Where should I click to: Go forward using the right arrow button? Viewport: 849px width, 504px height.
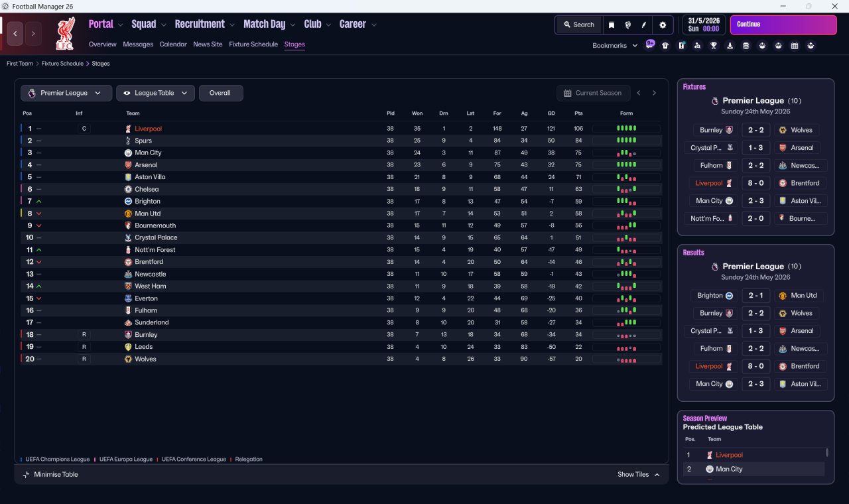(33, 34)
